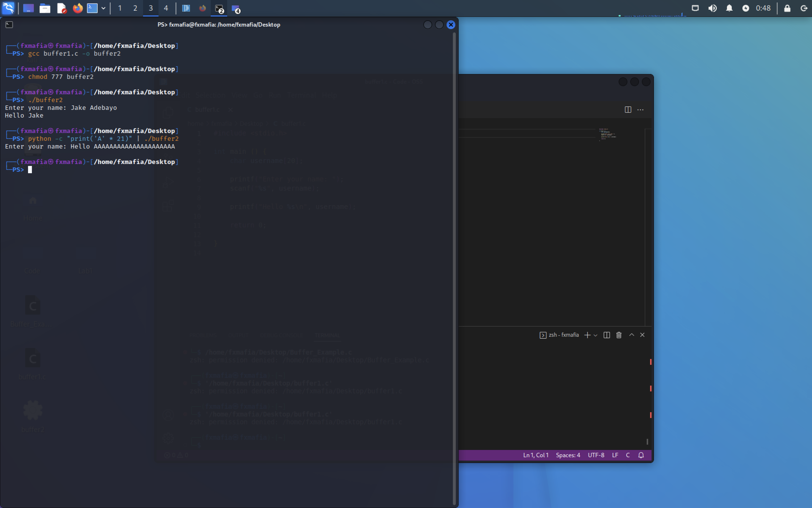Viewport: 812px width, 508px height.
Task: Select the Firefox window button in taskbar
Action: tap(202, 8)
